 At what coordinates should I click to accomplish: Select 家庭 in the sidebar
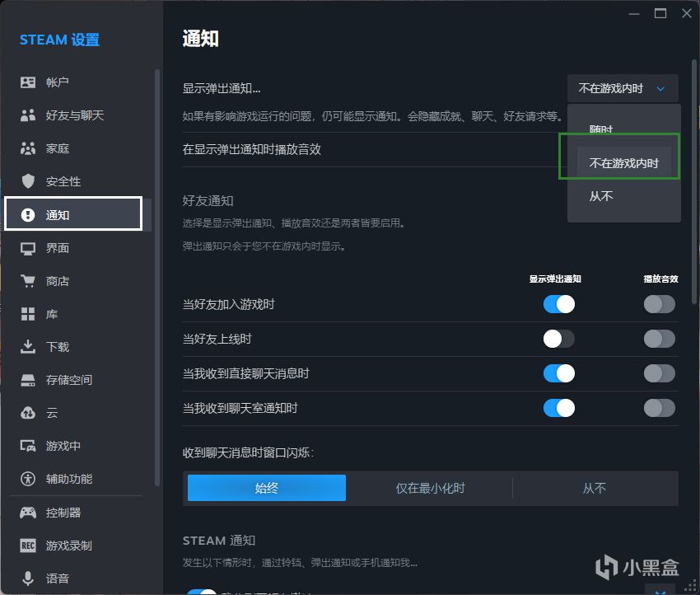(77, 148)
